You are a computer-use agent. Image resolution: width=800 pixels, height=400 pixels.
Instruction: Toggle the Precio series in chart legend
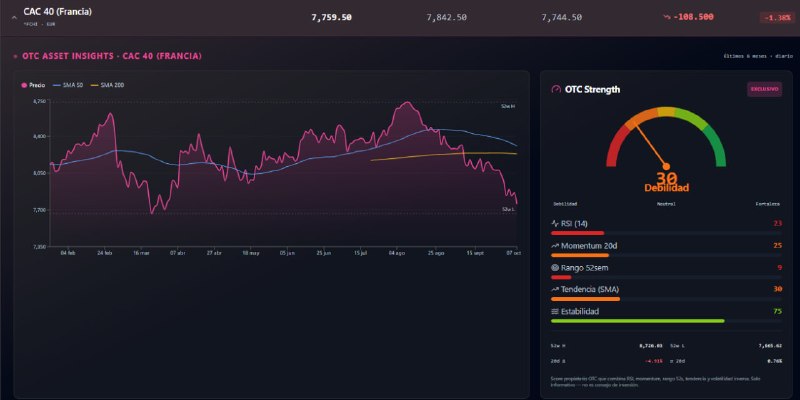[33, 85]
